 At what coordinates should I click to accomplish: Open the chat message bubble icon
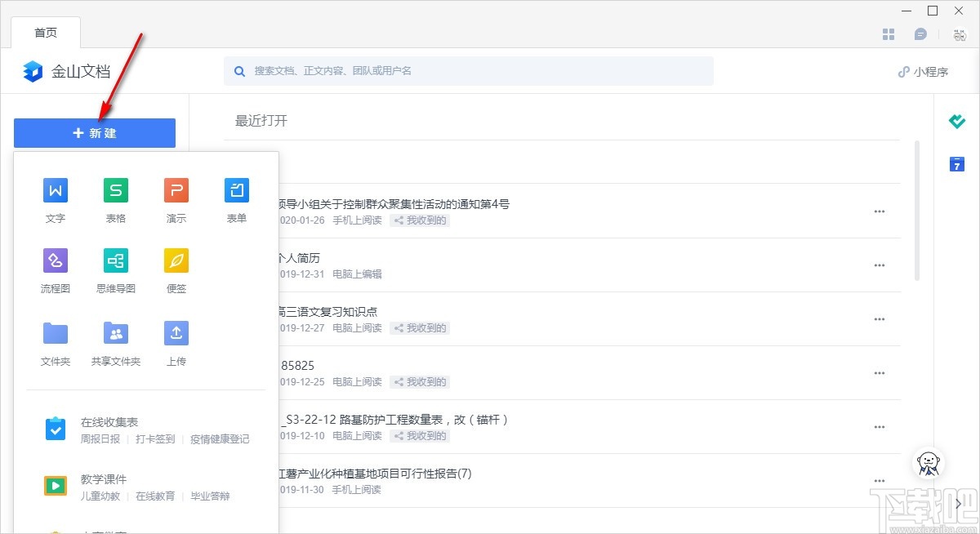tap(922, 33)
